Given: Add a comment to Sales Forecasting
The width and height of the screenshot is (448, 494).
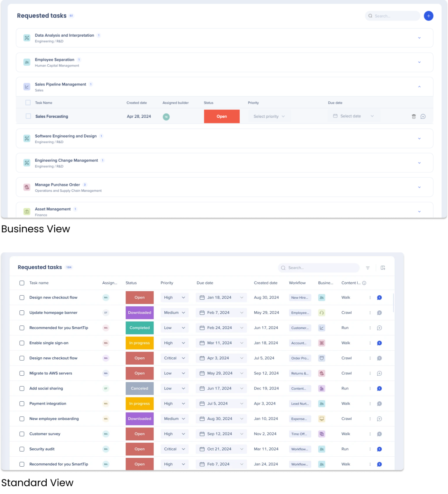Looking at the screenshot, I should 423,116.
